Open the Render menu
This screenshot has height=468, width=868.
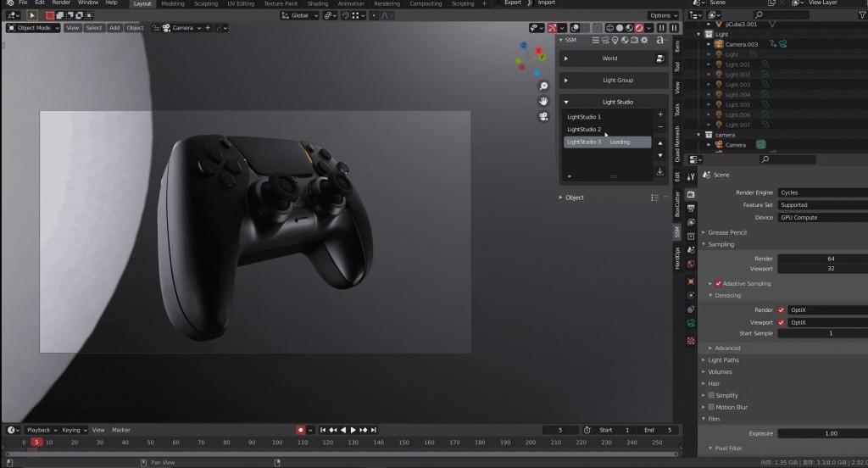coord(61,3)
